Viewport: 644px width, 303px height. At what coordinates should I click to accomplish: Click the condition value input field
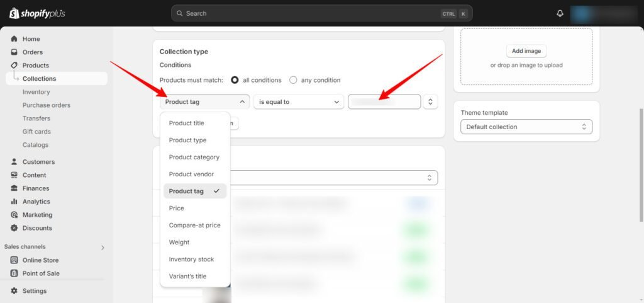[384, 101]
